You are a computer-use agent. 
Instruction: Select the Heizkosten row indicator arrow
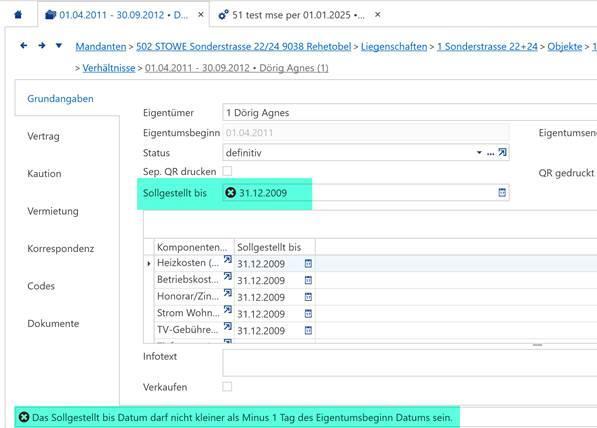pyautogui.click(x=148, y=263)
